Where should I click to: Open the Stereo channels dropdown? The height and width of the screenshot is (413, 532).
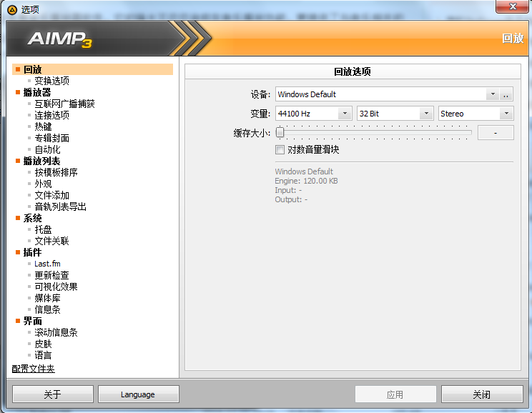(x=506, y=114)
